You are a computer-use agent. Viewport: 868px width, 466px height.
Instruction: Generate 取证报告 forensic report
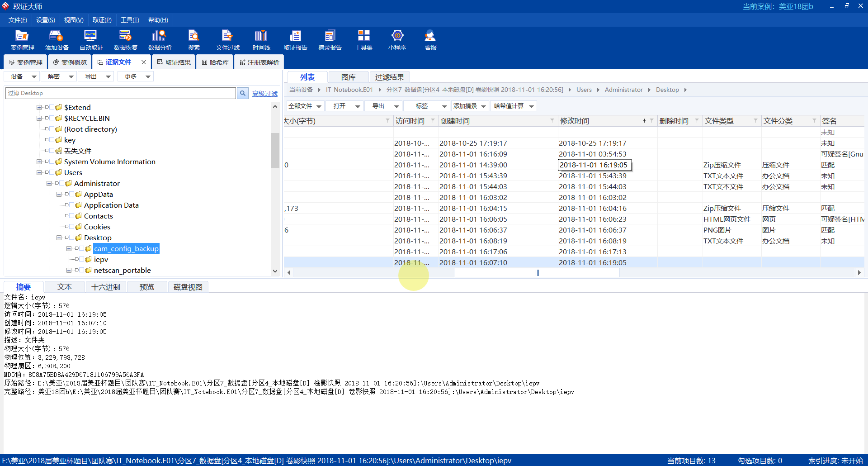click(295, 40)
